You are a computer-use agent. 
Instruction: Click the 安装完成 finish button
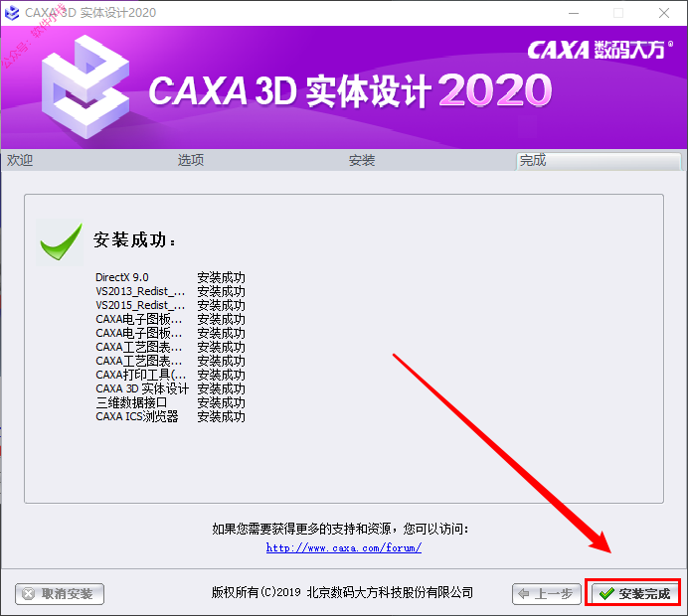pyautogui.click(x=633, y=593)
